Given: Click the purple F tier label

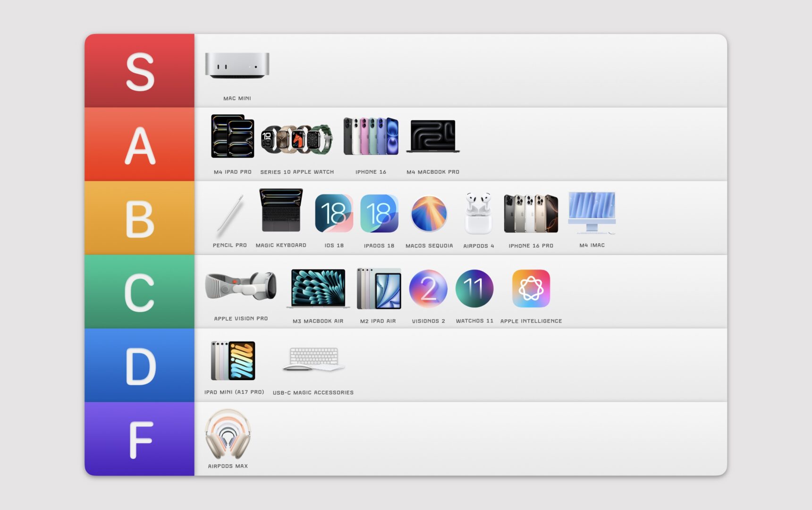Looking at the screenshot, I should (x=140, y=439).
